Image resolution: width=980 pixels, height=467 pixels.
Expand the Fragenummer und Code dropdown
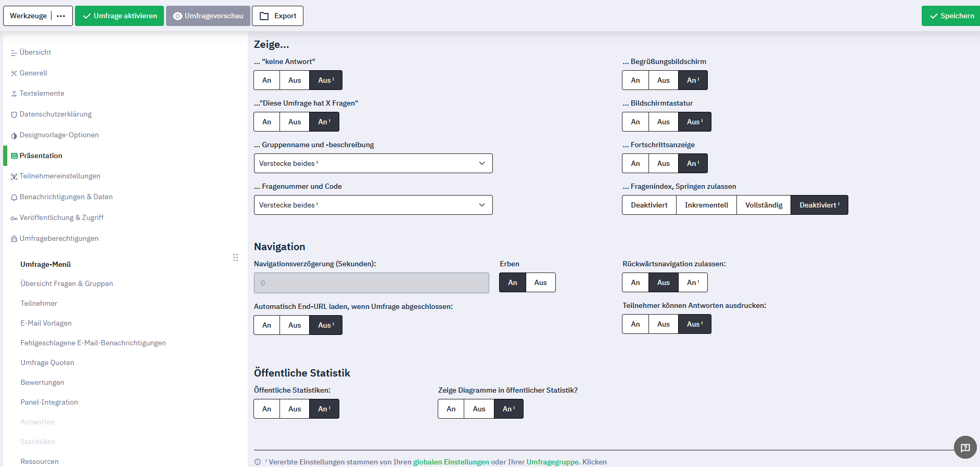[x=373, y=205]
